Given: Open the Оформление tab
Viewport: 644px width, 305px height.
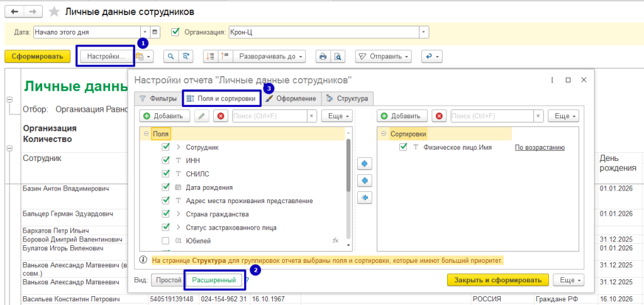Looking at the screenshot, I should [x=292, y=98].
